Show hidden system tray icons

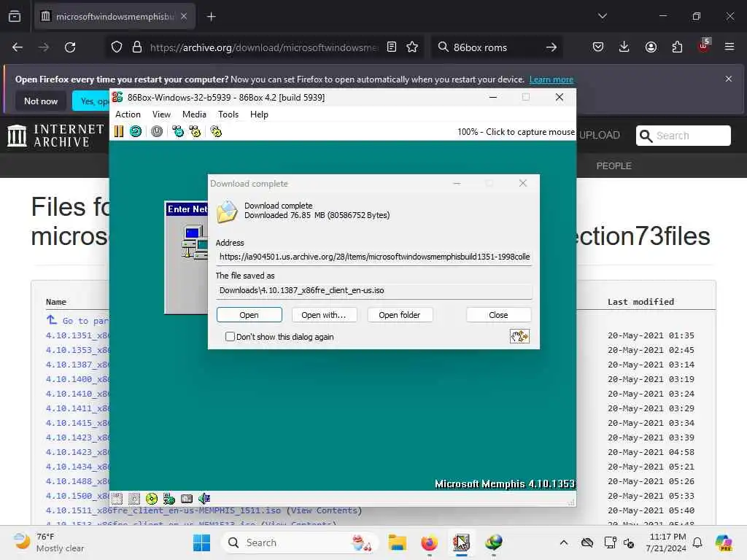[564, 542]
